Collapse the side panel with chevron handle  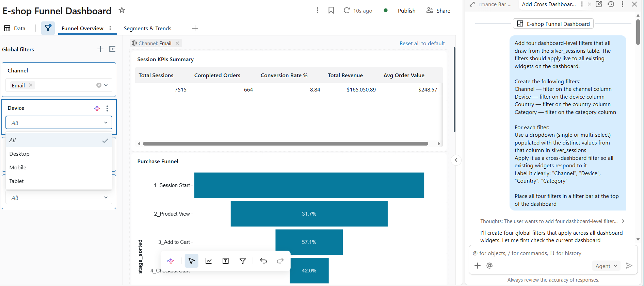pos(456,160)
